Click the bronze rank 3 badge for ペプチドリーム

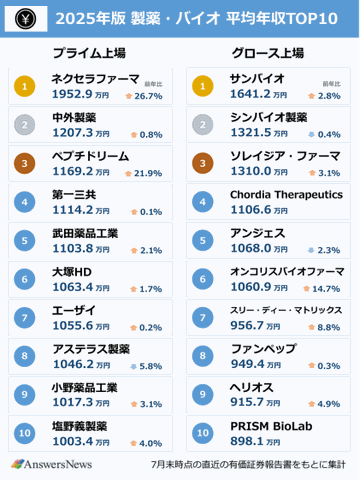(24, 163)
